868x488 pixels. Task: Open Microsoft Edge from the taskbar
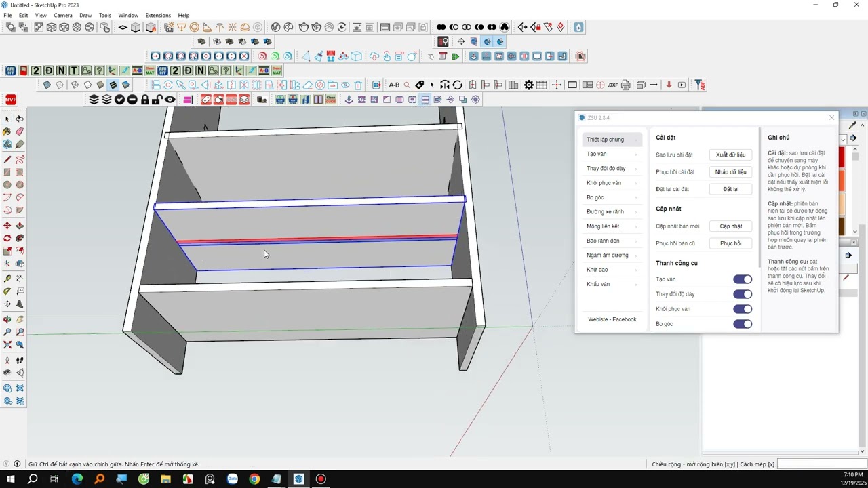click(x=77, y=479)
